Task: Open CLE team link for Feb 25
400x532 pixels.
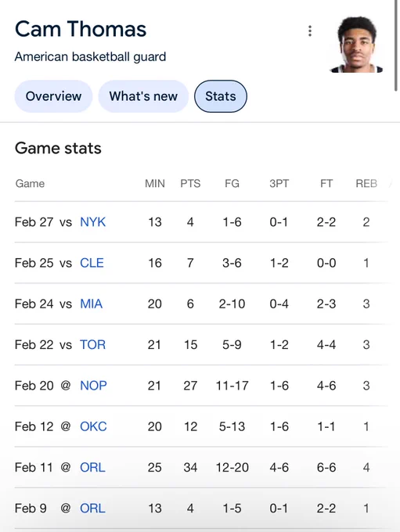Action: coord(92,263)
